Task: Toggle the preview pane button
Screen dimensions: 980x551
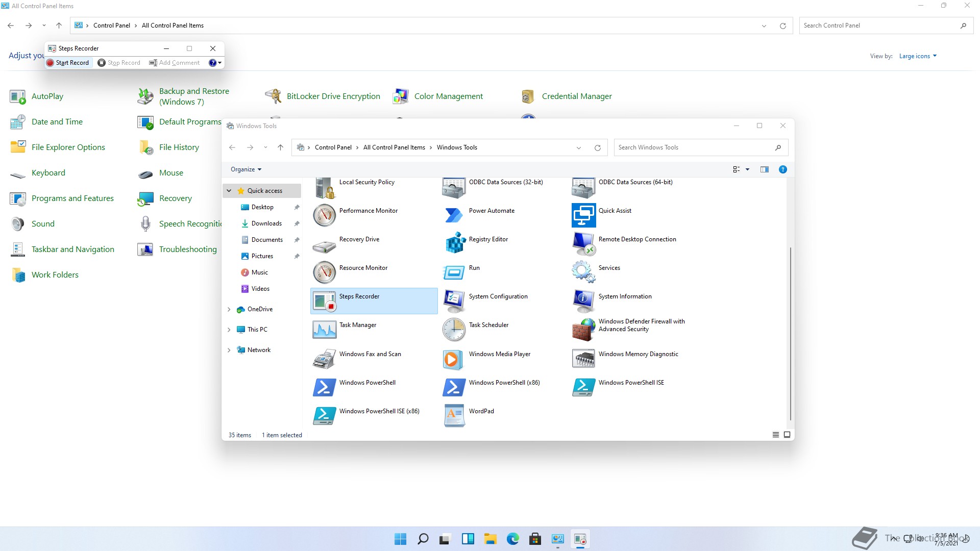Action: [x=764, y=169]
